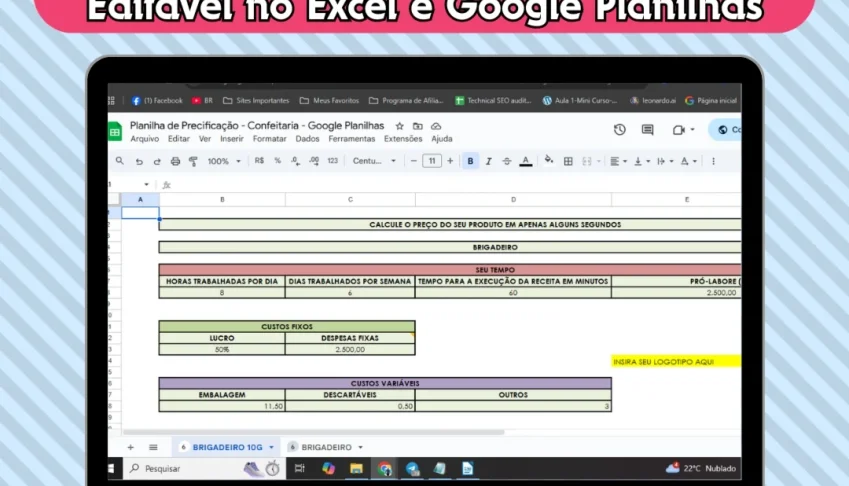
Task: Redo the last action
Action: point(157,161)
